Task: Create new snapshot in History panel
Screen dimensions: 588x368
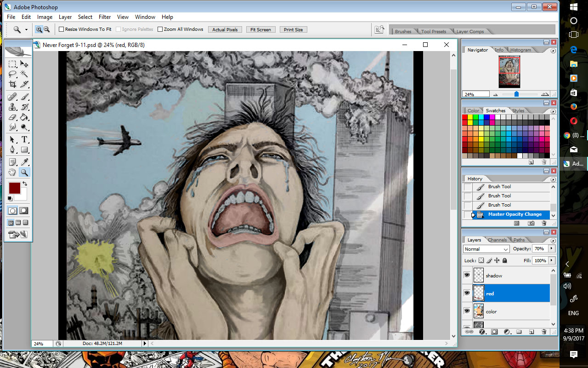Action: 531,223
